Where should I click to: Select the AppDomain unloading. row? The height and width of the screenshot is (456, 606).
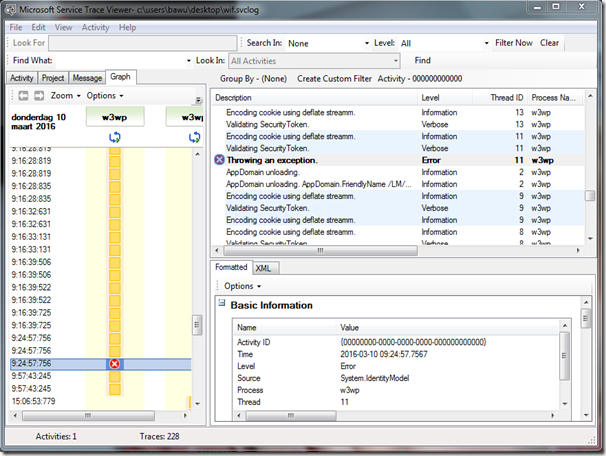coord(398,172)
